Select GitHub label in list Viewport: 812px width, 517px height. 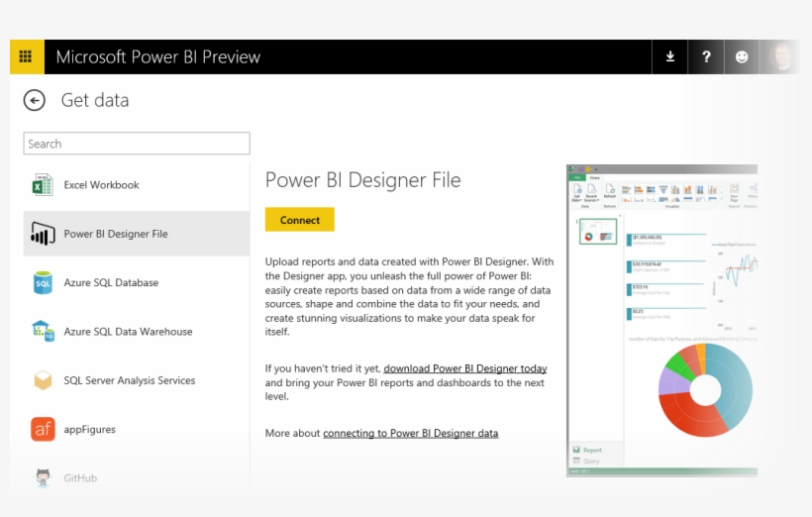80,478
